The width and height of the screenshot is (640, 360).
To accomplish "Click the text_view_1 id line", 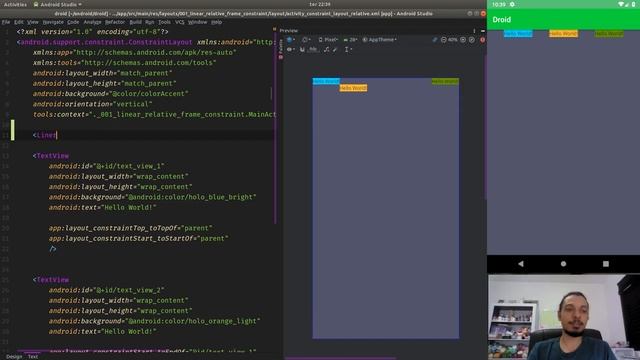I will click(107, 166).
